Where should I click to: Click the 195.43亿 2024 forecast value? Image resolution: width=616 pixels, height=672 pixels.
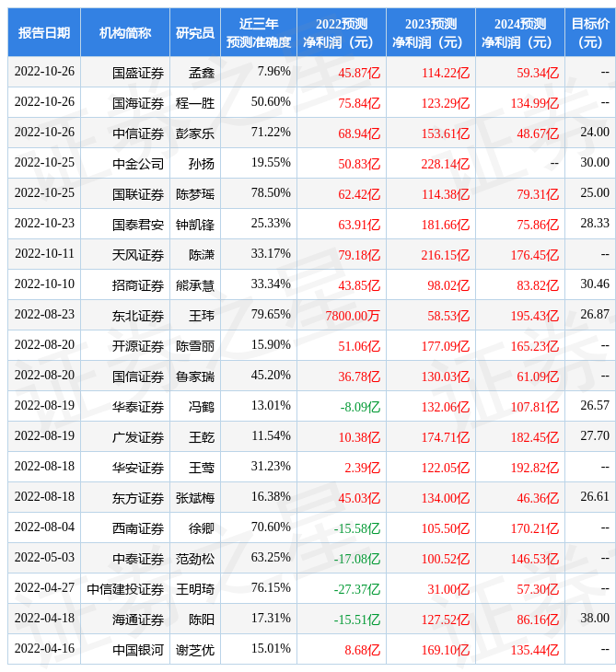[x=535, y=316]
